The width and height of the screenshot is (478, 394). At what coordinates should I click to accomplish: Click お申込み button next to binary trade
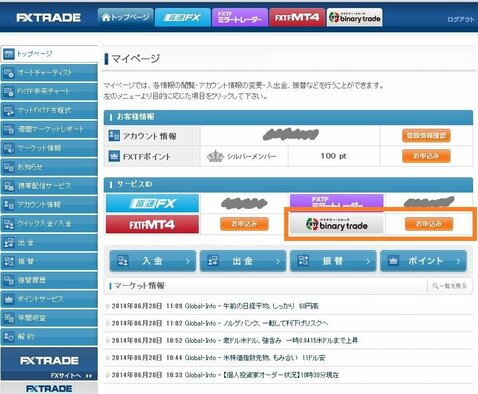coord(429,224)
